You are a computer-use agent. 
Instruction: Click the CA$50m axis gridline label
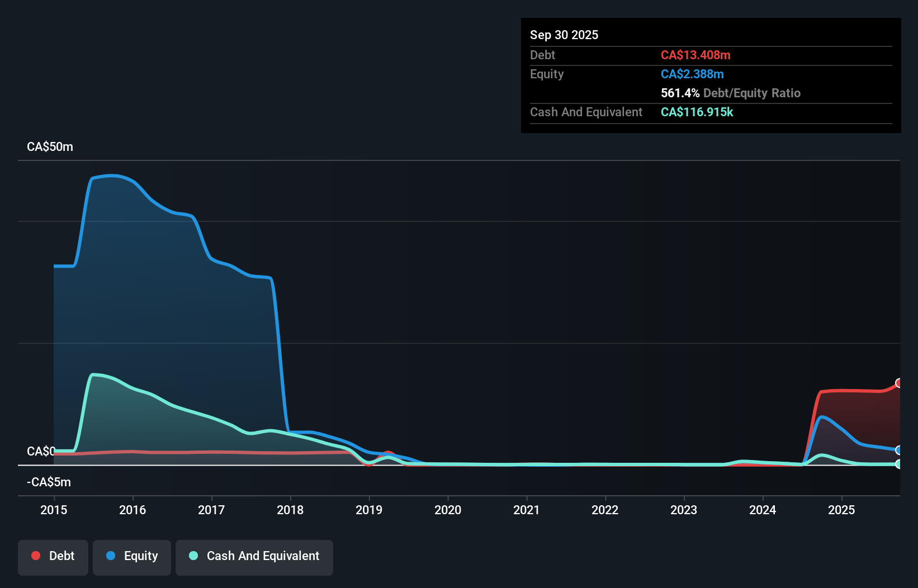tap(49, 146)
